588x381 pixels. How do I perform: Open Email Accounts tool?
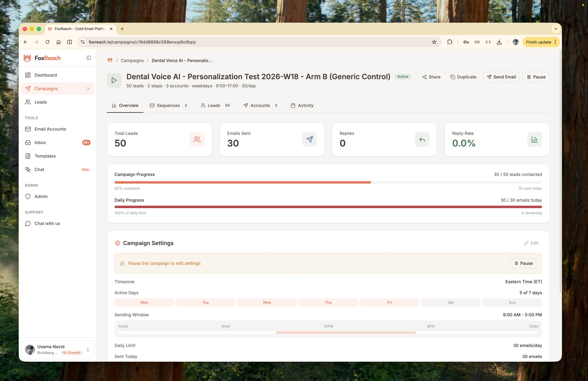pos(58,129)
